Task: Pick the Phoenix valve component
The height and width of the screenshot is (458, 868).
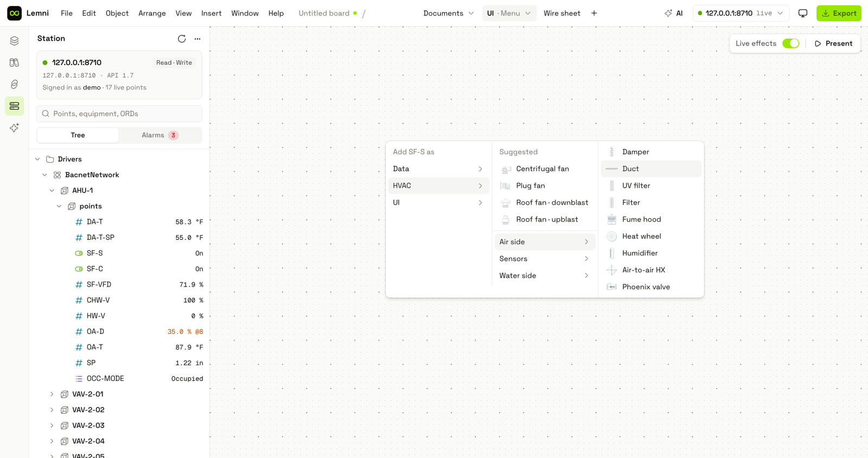Action: tap(651, 287)
